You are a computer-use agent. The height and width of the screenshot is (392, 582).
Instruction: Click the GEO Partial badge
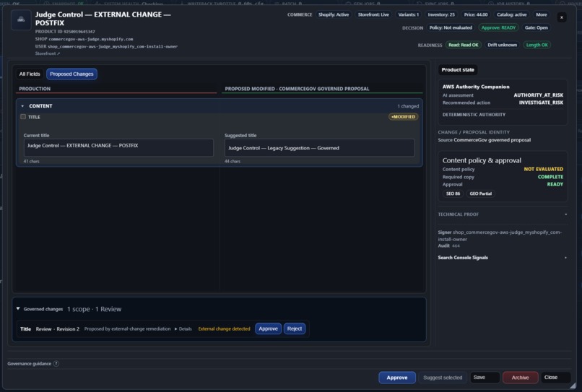point(480,193)
